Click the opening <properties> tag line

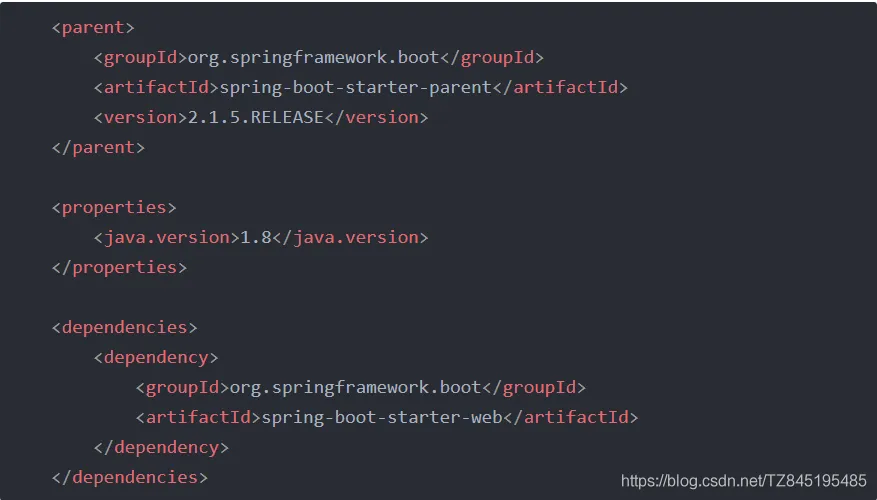coord(114,208)
